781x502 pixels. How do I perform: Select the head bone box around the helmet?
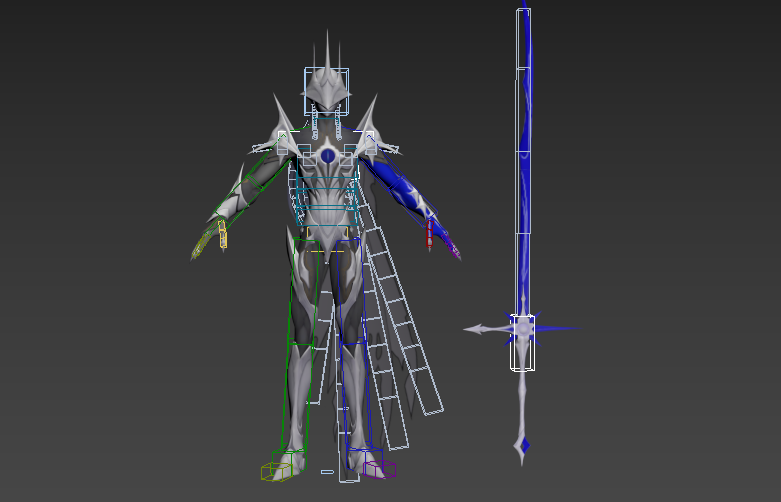[x=326, y=92]
